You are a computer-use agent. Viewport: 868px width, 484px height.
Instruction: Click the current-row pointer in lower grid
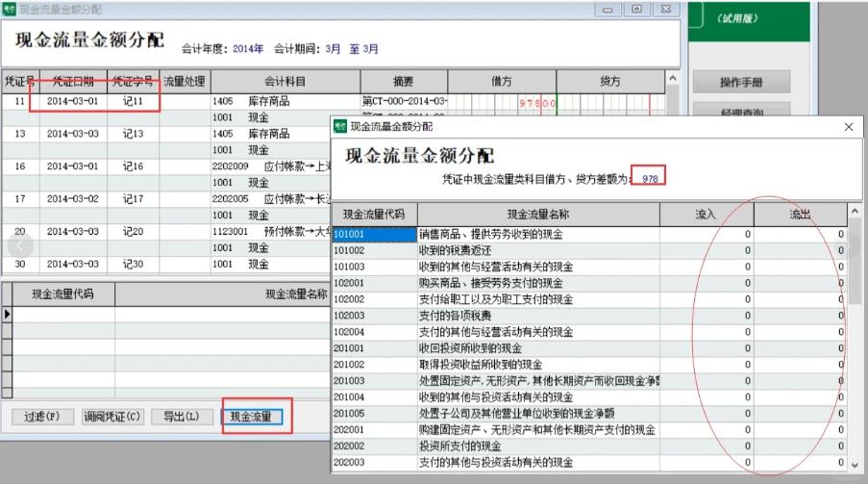point(8,314)
